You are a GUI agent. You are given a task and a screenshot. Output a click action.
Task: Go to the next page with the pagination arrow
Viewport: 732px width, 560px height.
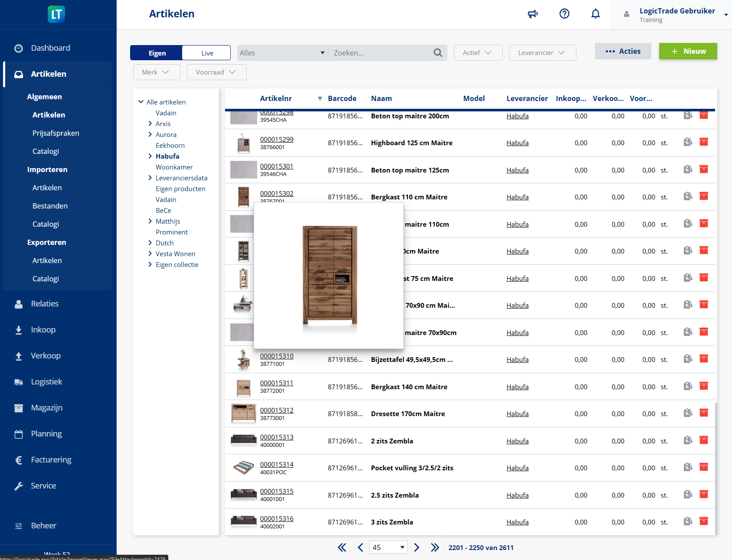(x=417, y=547)
